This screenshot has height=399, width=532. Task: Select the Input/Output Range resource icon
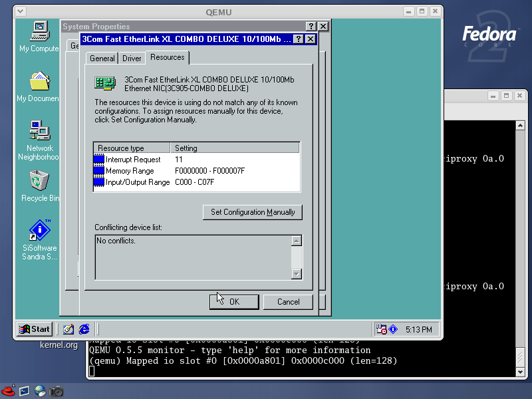98,182
